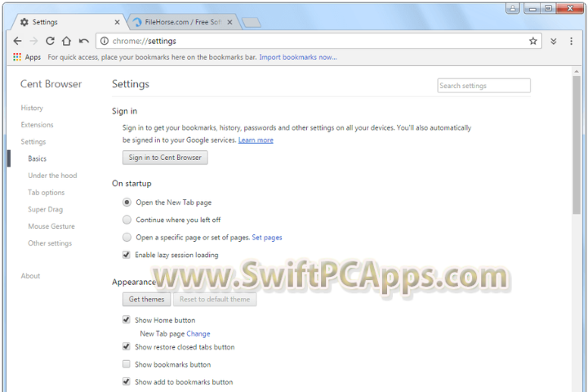Open a new tab with the new-tab button
This screenshot has width=588, height=392.
click(252, 23)
